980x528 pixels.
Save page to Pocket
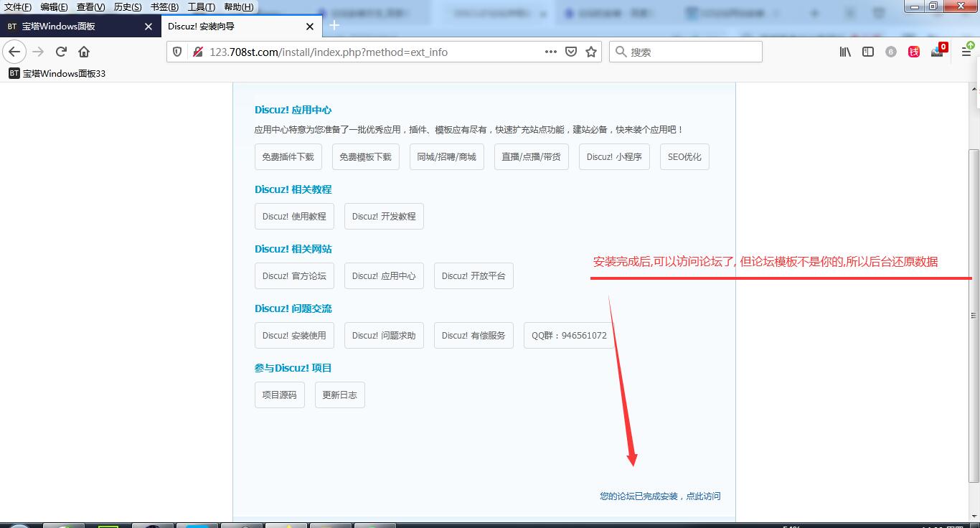[571, 52]
